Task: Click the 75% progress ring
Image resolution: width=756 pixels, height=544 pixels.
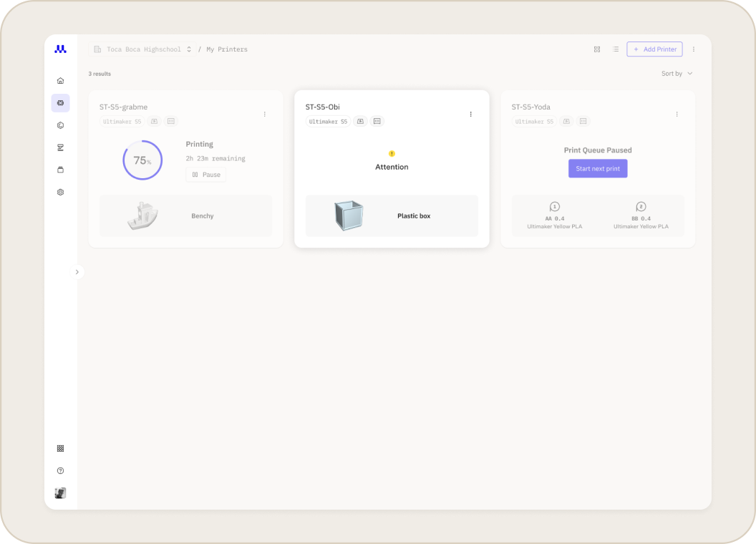Action: pyautogui.click(x=142, y=160)
